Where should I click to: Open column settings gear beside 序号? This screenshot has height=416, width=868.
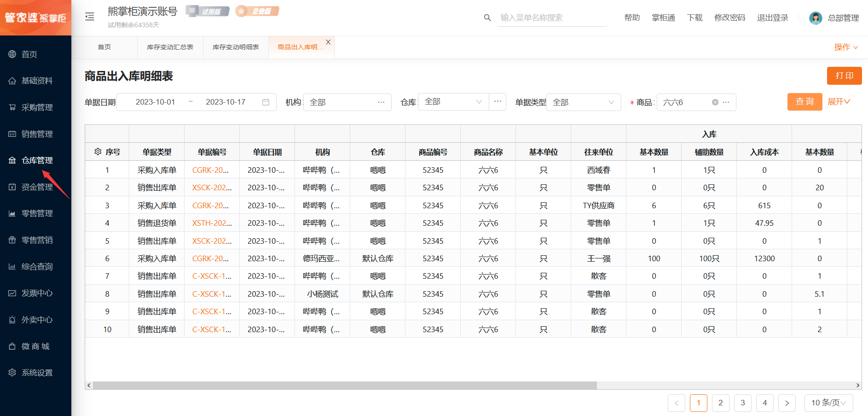pos(98,152)
